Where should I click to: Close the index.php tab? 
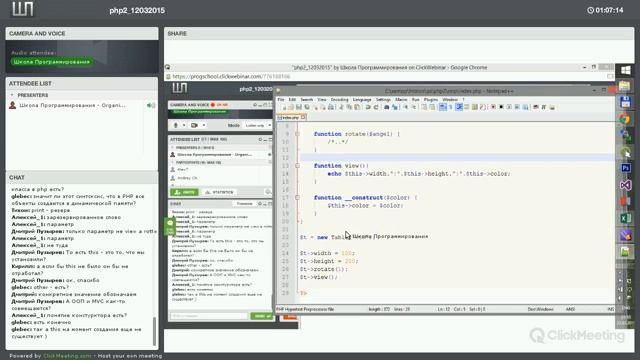[x=303, y=118]
